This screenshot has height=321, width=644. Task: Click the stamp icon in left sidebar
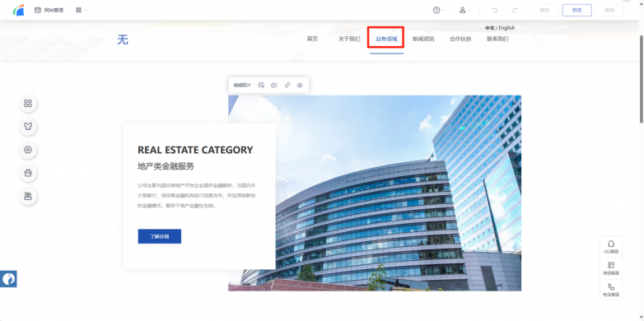[28, 196]
